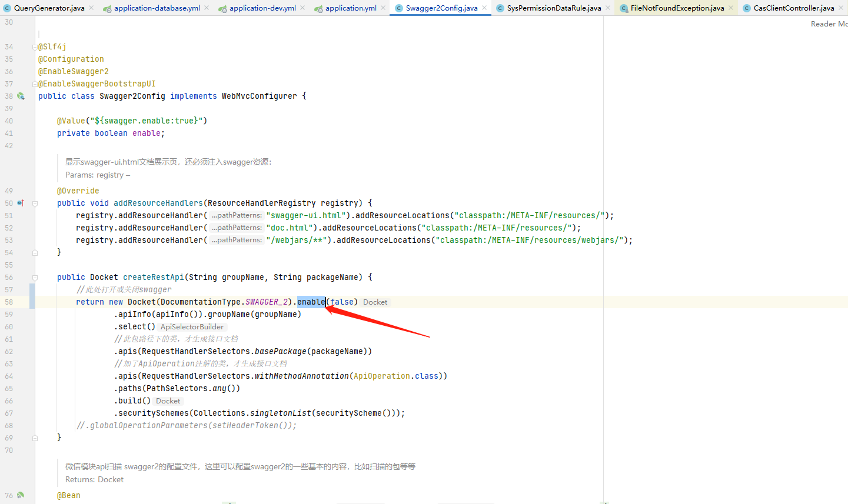Image resolution: width=848 pixels, height=504 pixels.
Task: Click the Java class icon on Swagger2Config.java tab
Action: pos(399,8)
